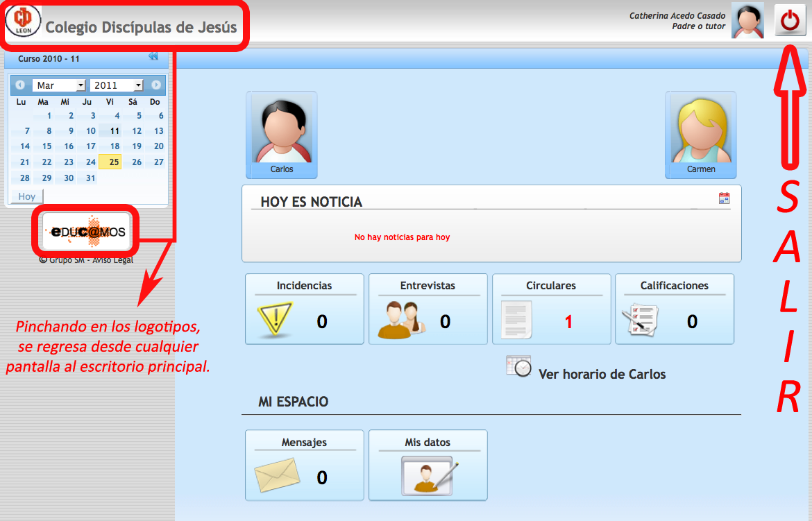Go to previous month in calendar
Image resolution: width=812 pixels, height=521 pixels.
[x=20, y=85]
